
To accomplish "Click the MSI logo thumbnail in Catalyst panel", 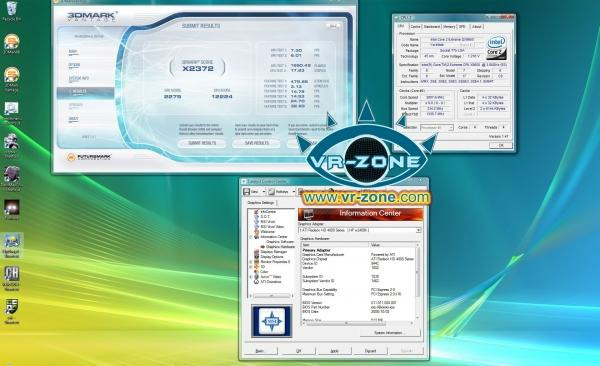I will coord(271,321).
